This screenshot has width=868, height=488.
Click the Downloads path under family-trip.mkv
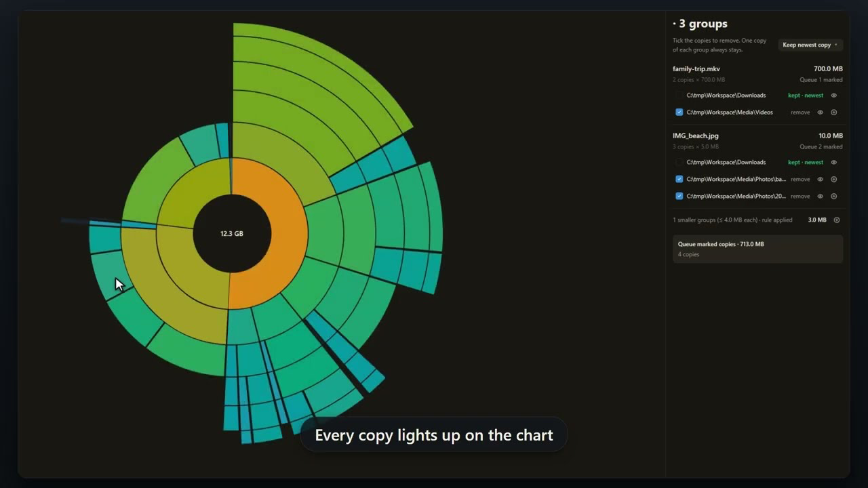[x=726, y=96]
